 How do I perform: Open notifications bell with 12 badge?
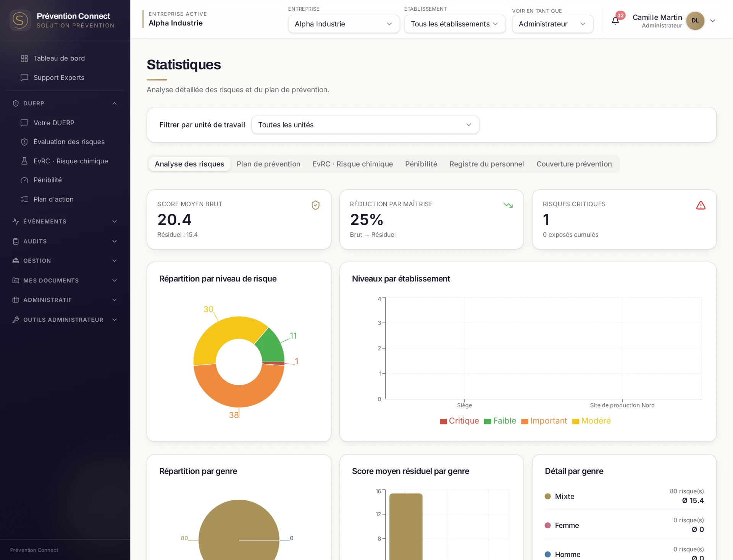(615, 21)
